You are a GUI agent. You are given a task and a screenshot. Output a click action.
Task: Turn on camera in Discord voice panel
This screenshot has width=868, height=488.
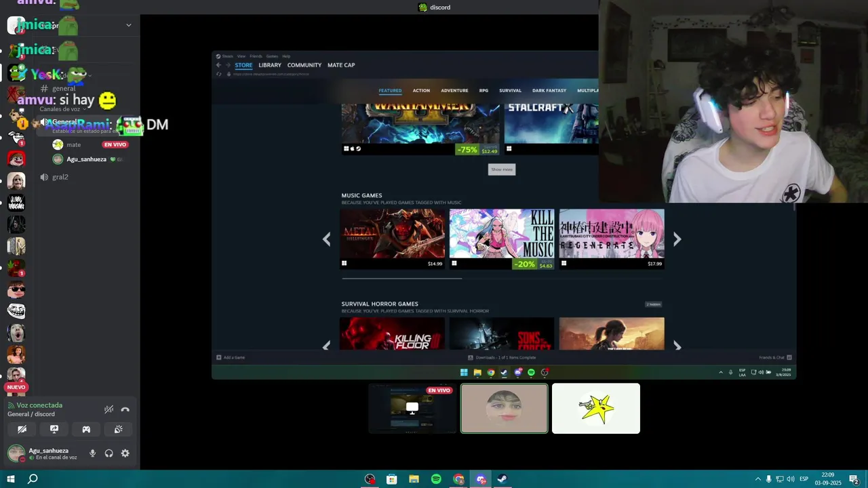[x=22, y=429]
